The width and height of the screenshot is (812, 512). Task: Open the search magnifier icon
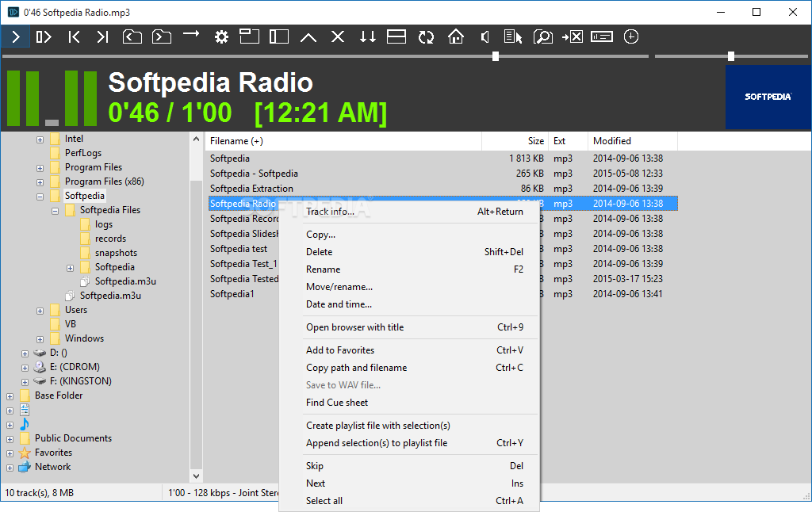[x=542, y=36]
